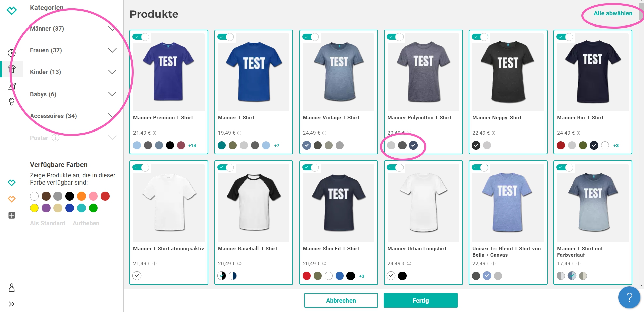This screenshot has width=644, height=312.
Task: Filter products by the orange color swatch
Action: click(82, 196)
